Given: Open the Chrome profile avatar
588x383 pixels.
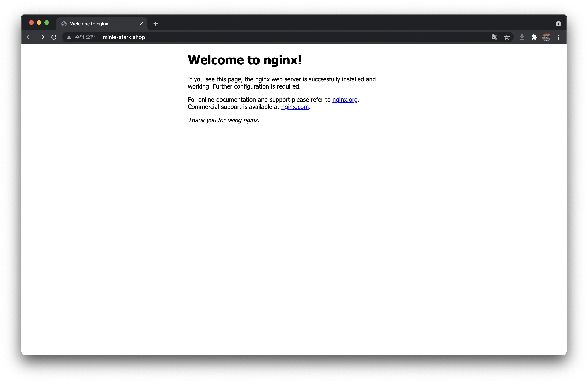Looking at the screenshot, I should 546,37.
